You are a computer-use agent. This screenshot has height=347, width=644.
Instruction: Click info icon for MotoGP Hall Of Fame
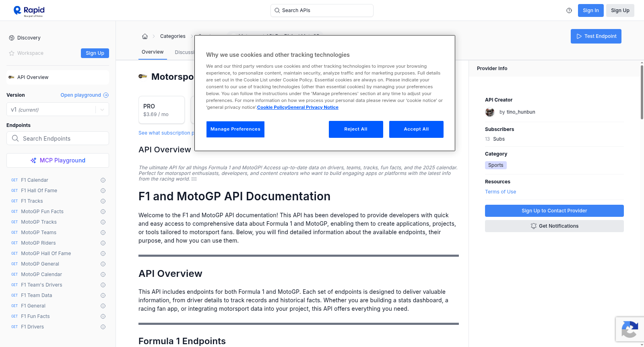pyautogui.click(x=103, y=253)
